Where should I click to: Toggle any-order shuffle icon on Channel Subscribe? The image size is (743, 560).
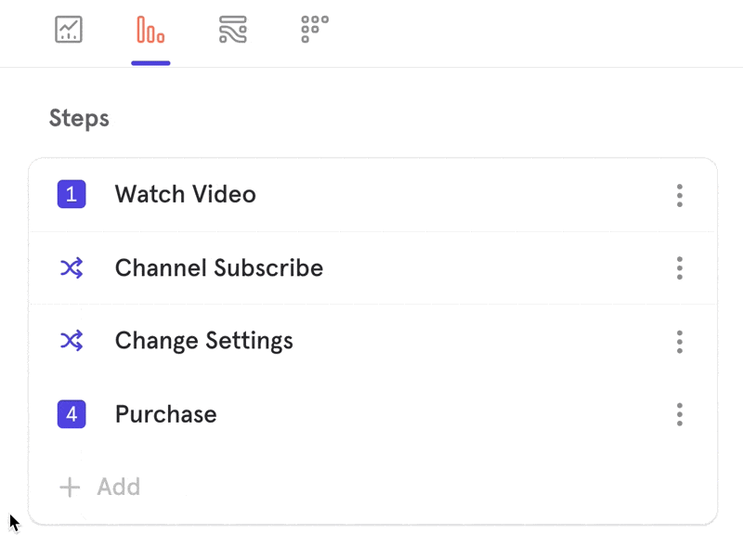coord(72,268)
